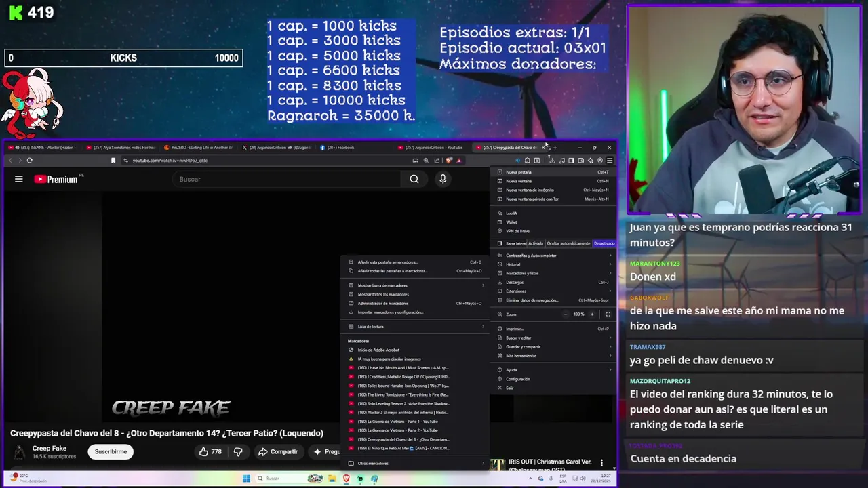
Task: Open bookmark Inicio de Adobe Acrobat
Action: pos(415,350)
